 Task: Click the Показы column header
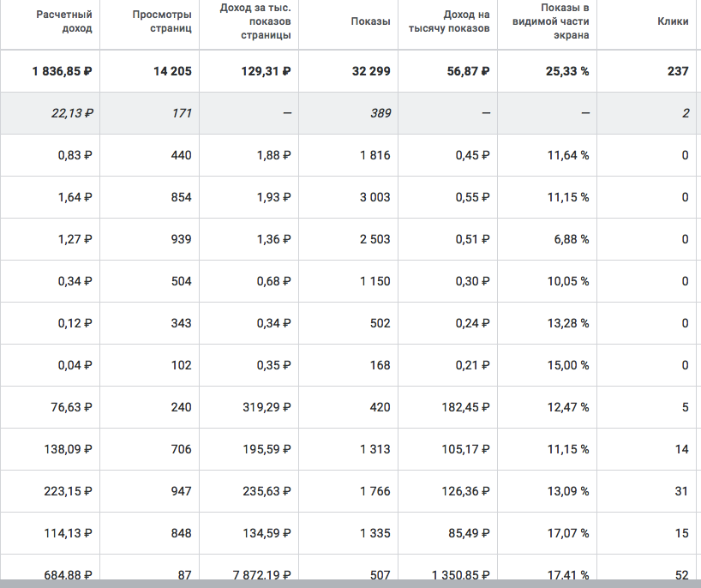click(370, 21)
